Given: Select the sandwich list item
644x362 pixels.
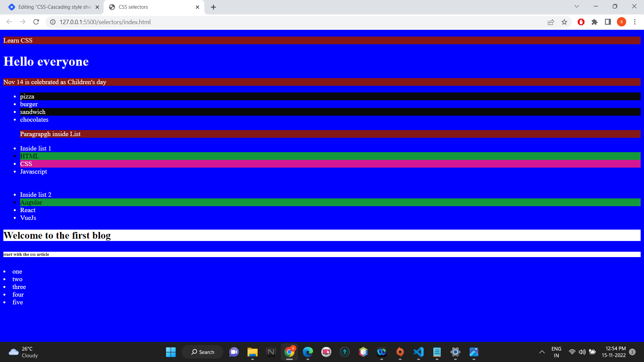Looking at the screenshot, I should 330,112.
